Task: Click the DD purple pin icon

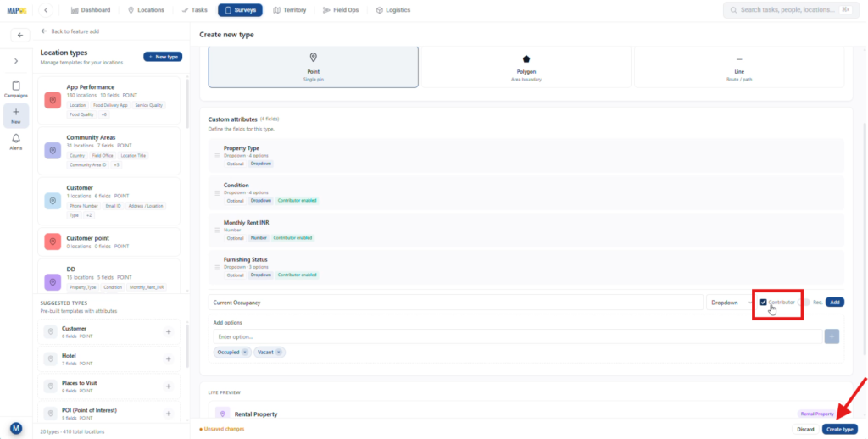Action: click(53, 282)
